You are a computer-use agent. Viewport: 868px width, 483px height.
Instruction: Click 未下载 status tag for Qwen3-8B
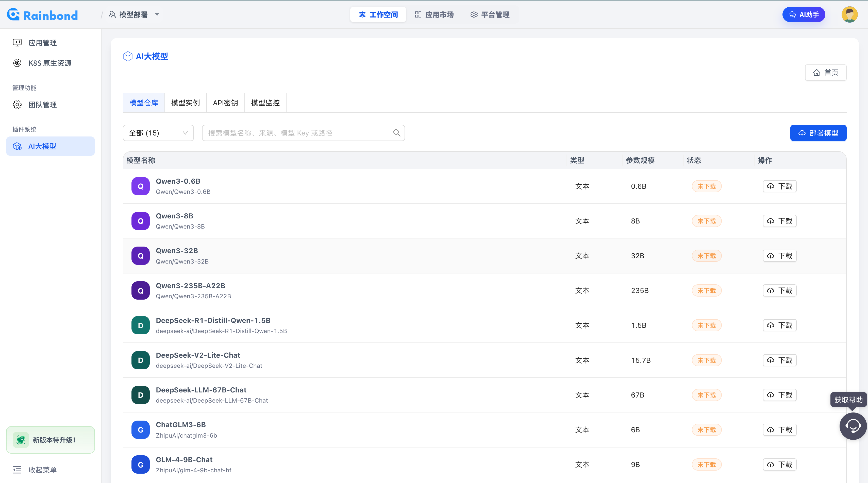coord(707,221)
